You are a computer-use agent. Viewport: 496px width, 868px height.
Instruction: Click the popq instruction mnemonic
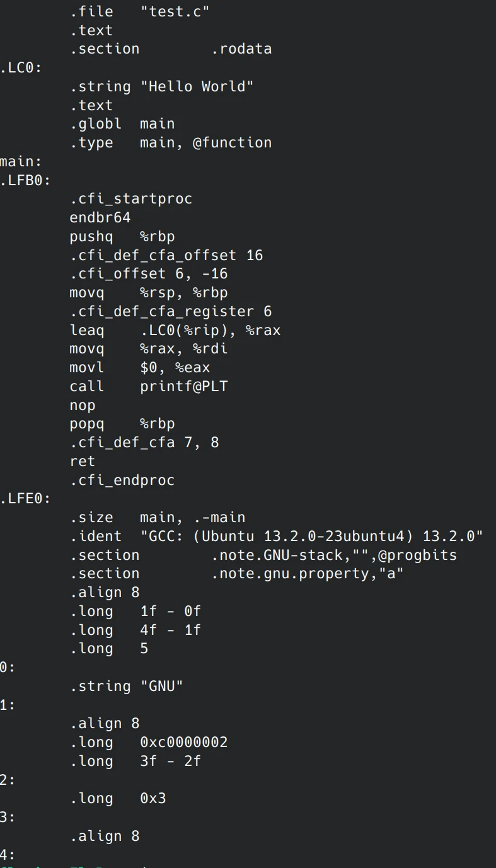(x=87, y=424)
